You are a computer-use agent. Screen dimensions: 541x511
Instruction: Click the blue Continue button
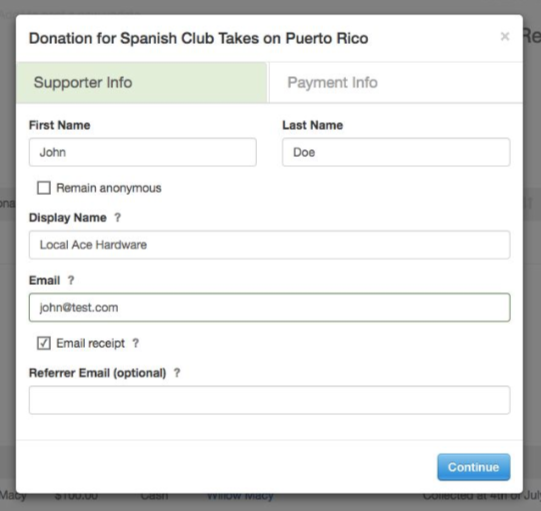pos(474,467)
